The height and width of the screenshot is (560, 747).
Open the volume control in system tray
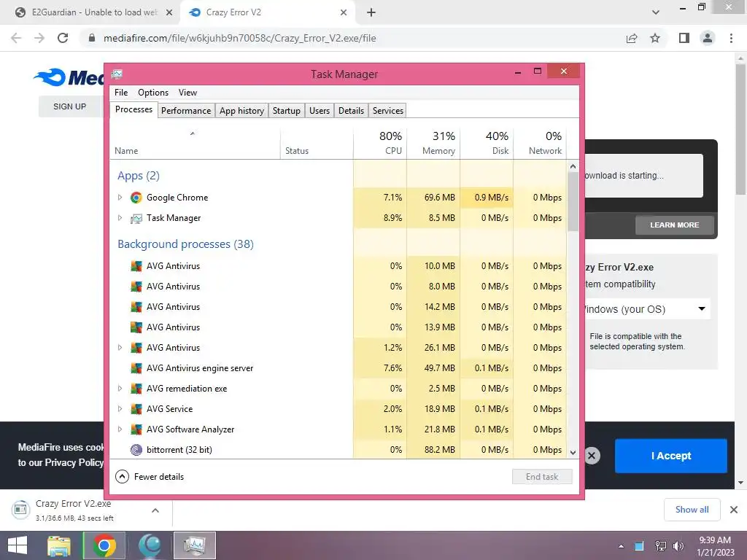(x=678, y=546)
